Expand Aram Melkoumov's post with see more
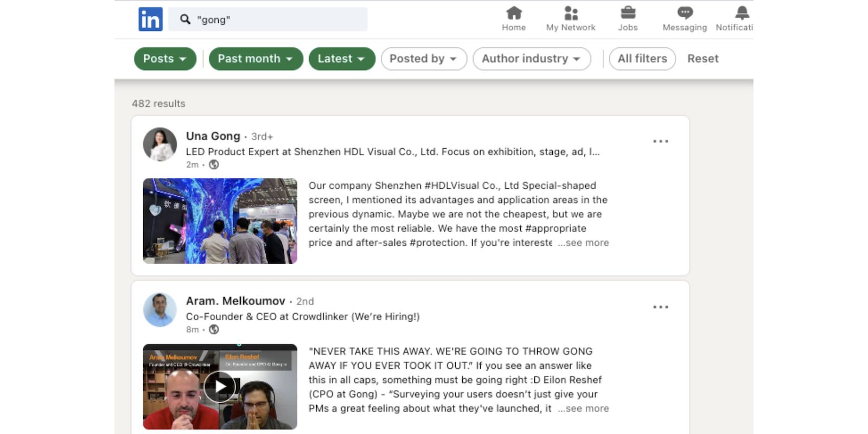The height and width of the screenshot is (434, 868). [583, 409]
